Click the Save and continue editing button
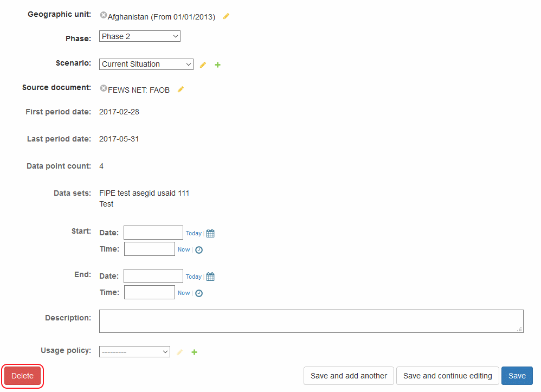Screen dimensions: 541x392 (x=447, y=376)
